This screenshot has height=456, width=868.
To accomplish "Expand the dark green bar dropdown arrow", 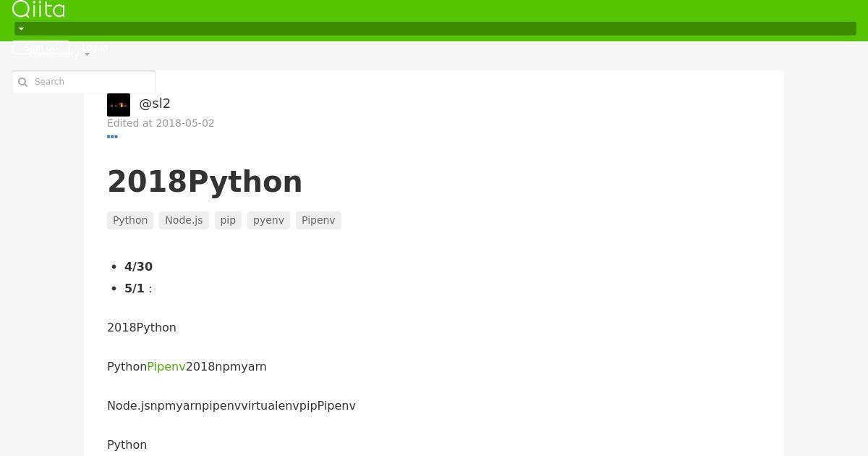I will tap(21, 29).
